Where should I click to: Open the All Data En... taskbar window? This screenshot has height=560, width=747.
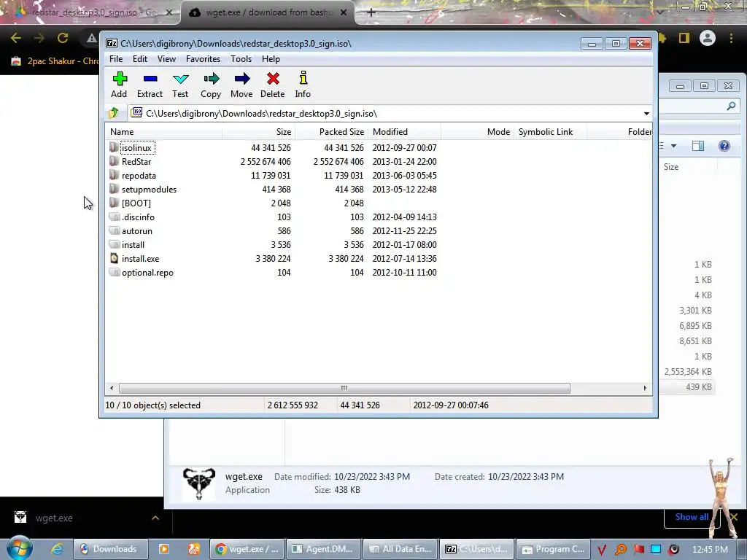click(x=400, y=549)
